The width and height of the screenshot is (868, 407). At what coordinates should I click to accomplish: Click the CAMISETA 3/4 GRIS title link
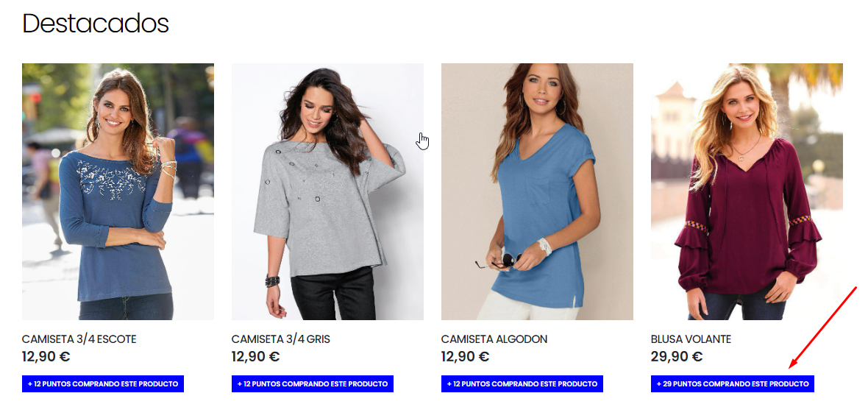[281, 339]
